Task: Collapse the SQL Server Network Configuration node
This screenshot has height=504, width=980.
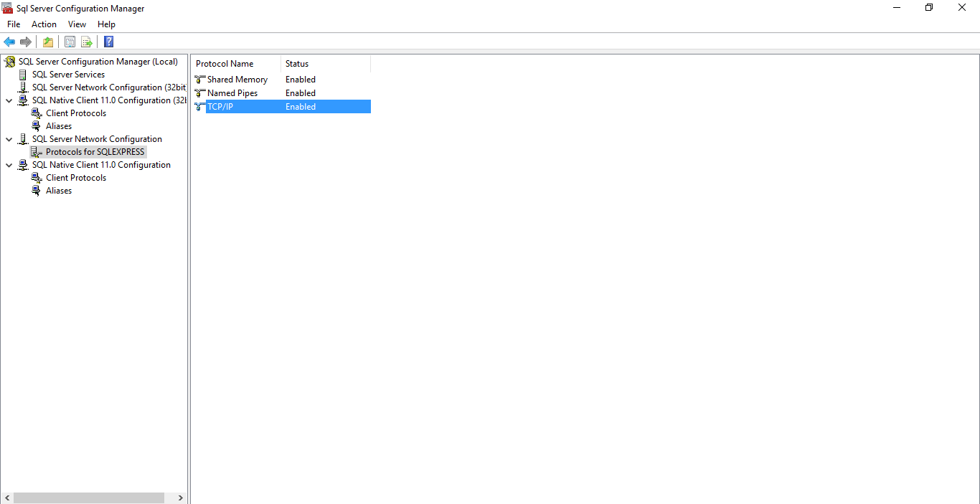Action: [9, 139]
